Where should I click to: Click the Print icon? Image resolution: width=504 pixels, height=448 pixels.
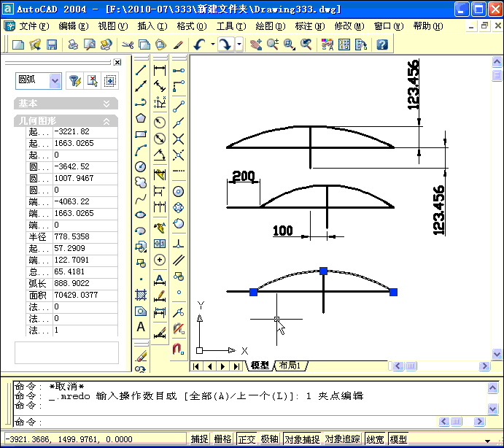point(73,45)
